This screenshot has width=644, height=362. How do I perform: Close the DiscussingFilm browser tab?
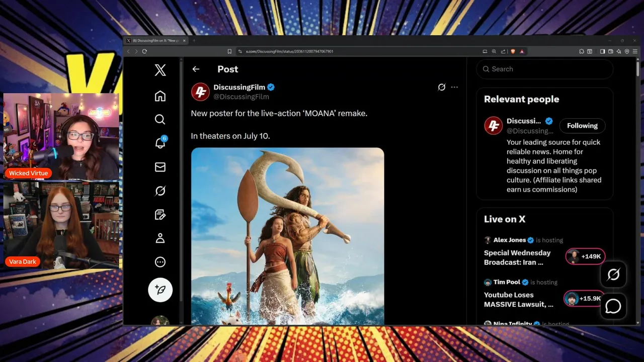click(184, 41)
